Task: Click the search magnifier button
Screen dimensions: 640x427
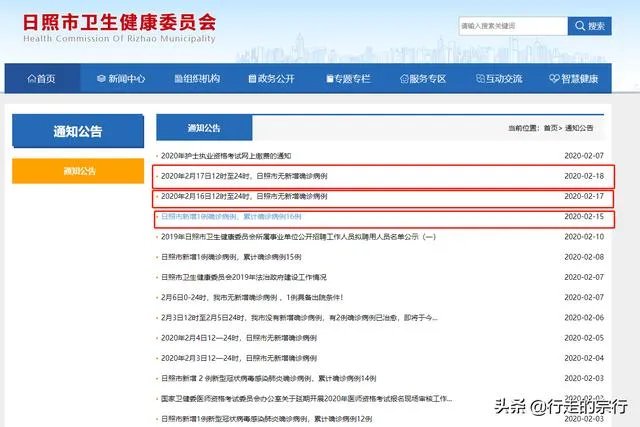Action: (x=589, y=26)
